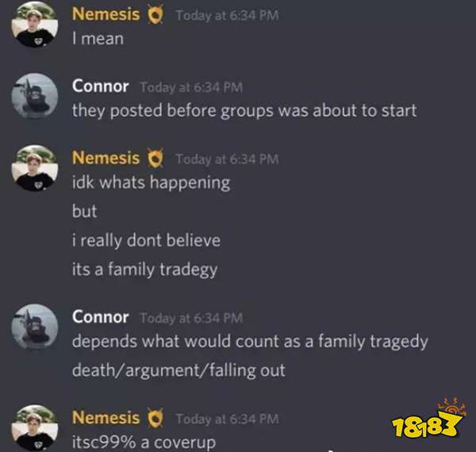The width and height of the screenshot is (476, 452).
Task: Click the timestamp beside Nemesis above "idk whats happening"
Action: (227, 159)
